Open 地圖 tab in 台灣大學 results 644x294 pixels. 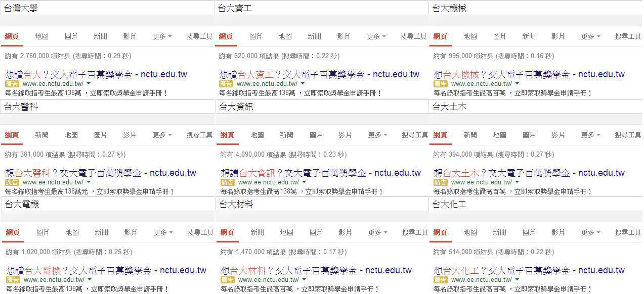tap(42, 36)
